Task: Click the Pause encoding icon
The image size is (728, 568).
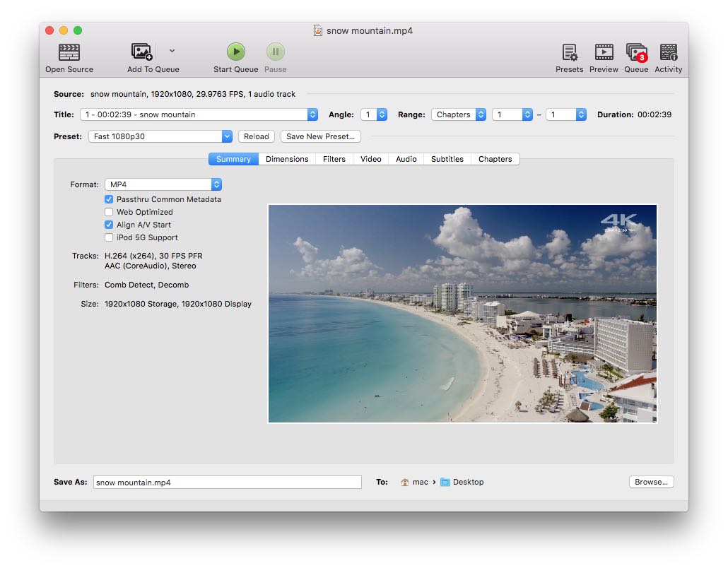Action: 275,52
